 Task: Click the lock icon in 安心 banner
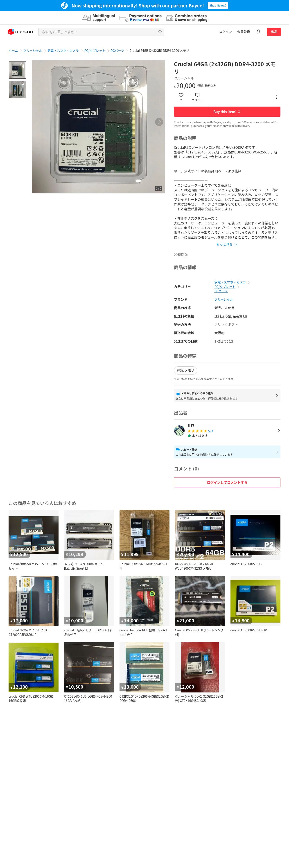(178, 393)
